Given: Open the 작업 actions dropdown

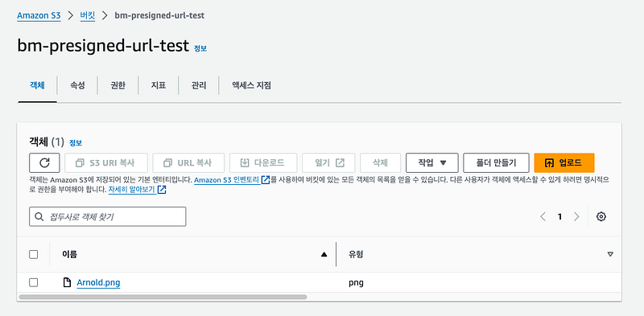Looking at the screenshot, I should pyautogui.click(x=432, y=163).
